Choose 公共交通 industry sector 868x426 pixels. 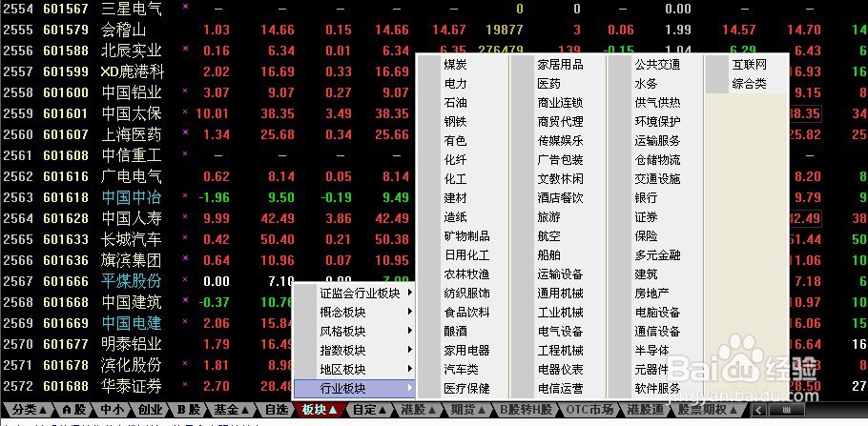pyautogui.click(x=655, y=64)
